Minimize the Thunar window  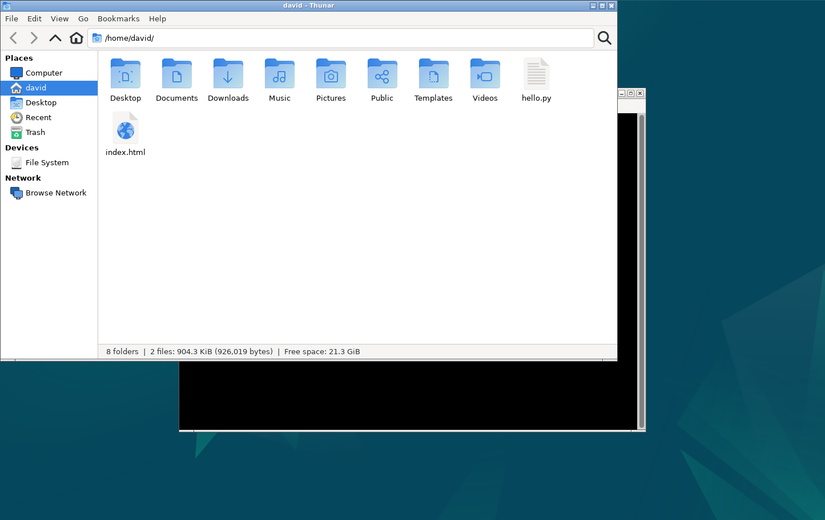tap(593, 6)
